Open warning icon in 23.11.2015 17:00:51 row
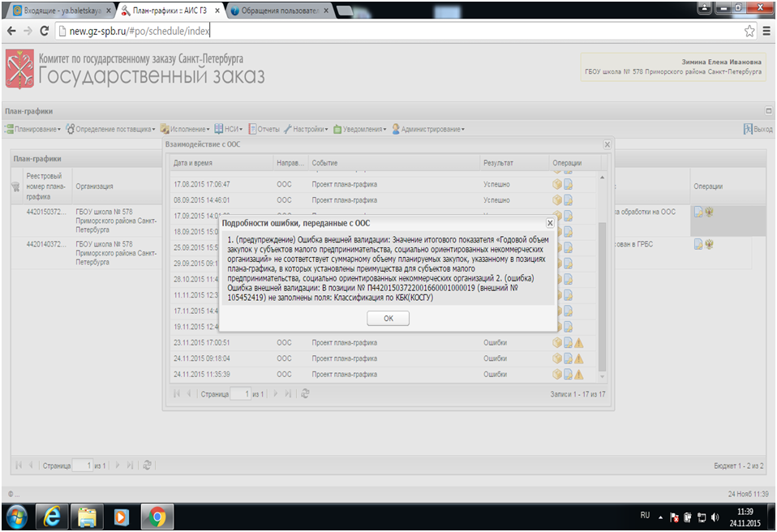 (579, 343)
